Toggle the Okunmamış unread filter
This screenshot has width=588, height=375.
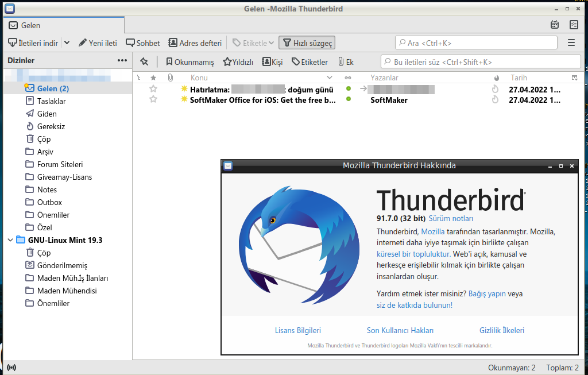point(189,62)
